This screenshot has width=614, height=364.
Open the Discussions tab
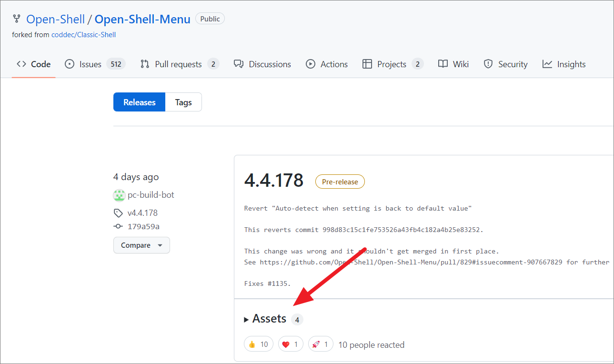262,64
